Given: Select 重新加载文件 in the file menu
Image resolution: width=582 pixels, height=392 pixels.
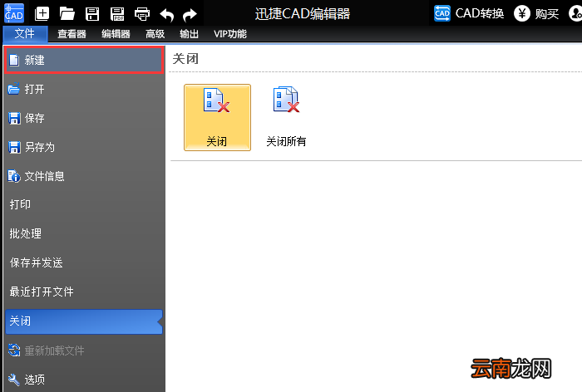Looking at the screenshot, I should (x=84, y=350).
